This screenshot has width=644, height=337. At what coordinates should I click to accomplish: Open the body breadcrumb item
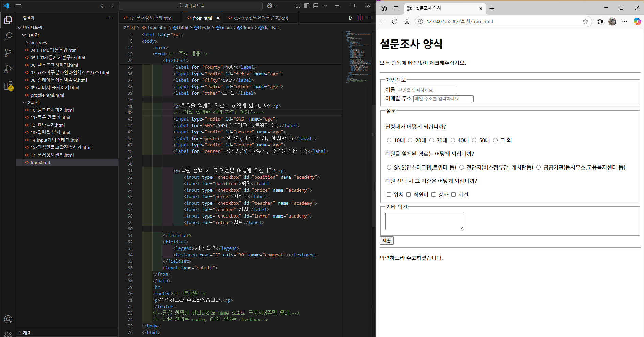pyautogui.click(x=202, y=28)
